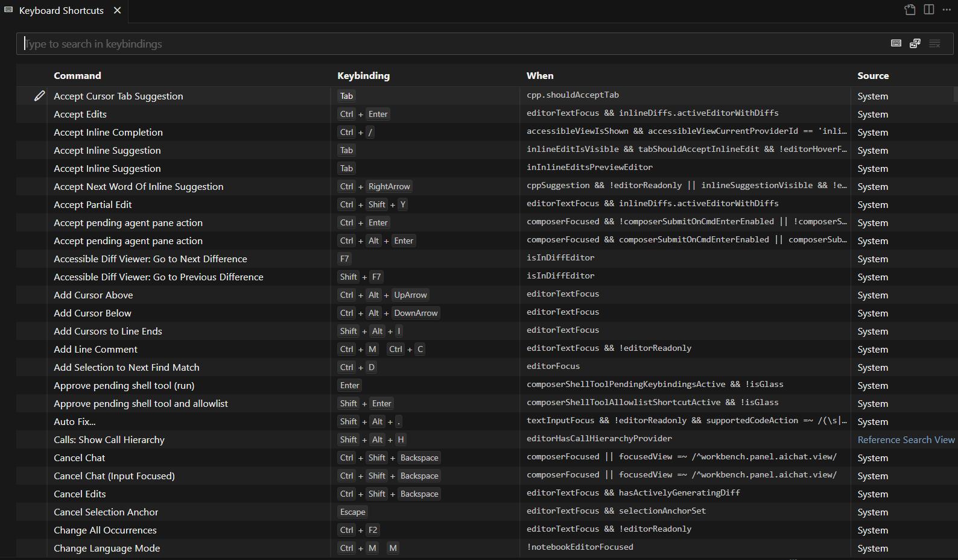This screenshot has height=560, width=958.
Task: Click the editorFocus when clause
Action: [553, 366]
